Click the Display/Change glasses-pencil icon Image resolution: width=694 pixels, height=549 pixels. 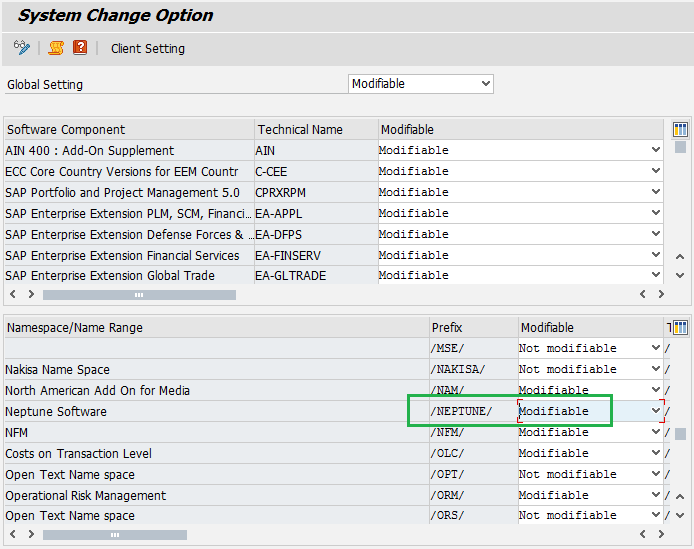pyautogui.click(x=22, y=48)
